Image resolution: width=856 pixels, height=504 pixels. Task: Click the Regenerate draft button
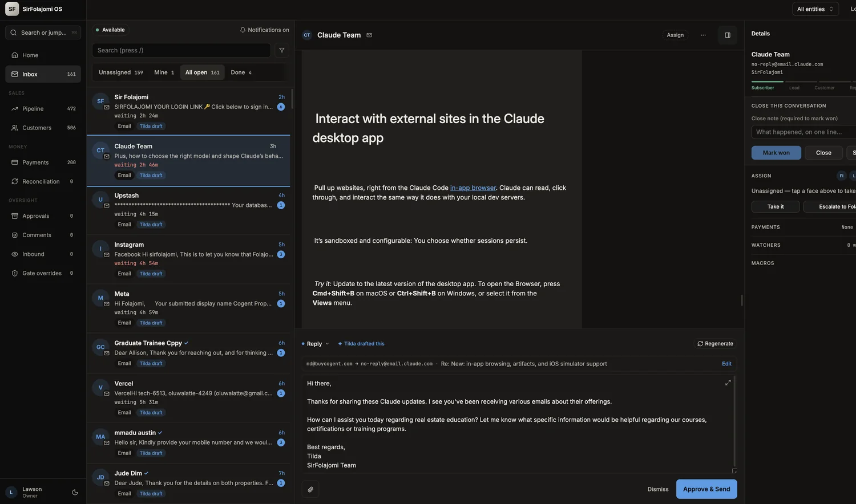click(x=715, y=344)
